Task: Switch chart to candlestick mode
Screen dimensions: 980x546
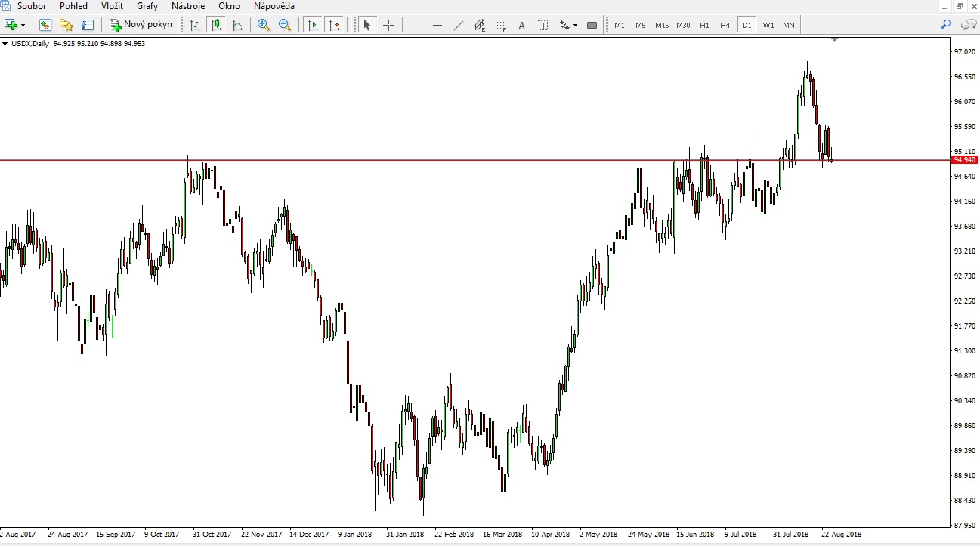Action: click(x=216, y=25)
